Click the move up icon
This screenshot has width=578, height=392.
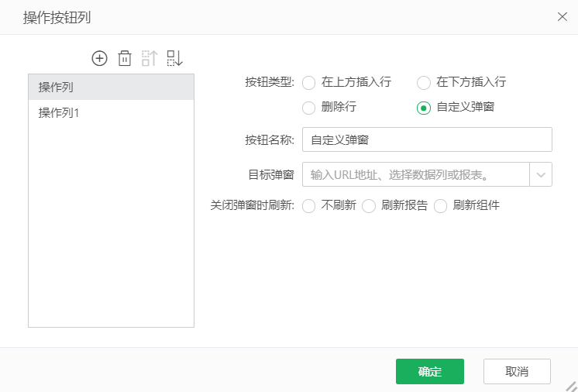[x=150, y=58]
